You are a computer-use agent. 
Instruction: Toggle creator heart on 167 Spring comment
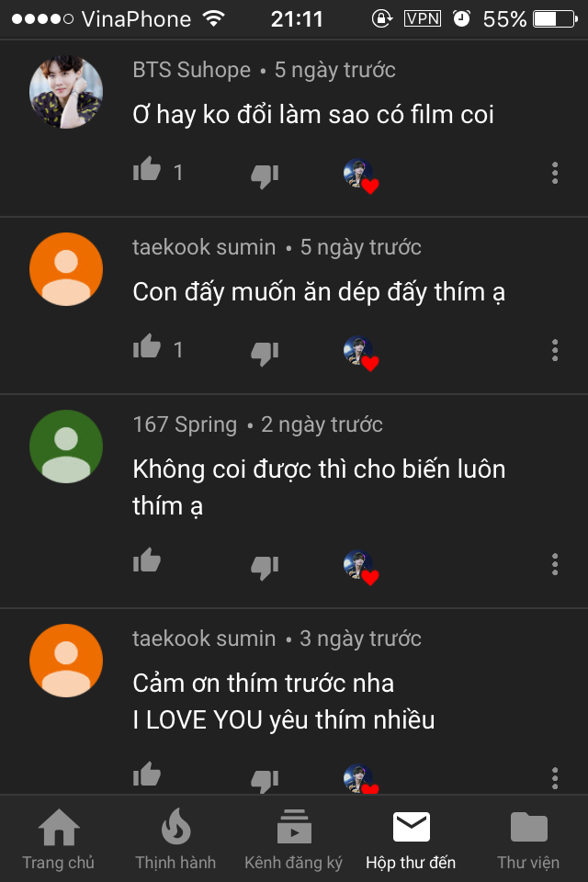[361, 567]
